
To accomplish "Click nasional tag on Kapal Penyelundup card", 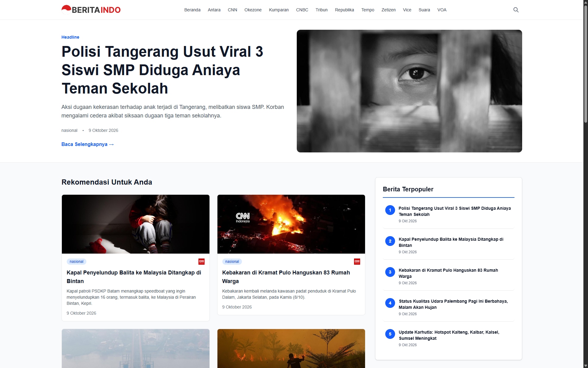I will point(76,262).
